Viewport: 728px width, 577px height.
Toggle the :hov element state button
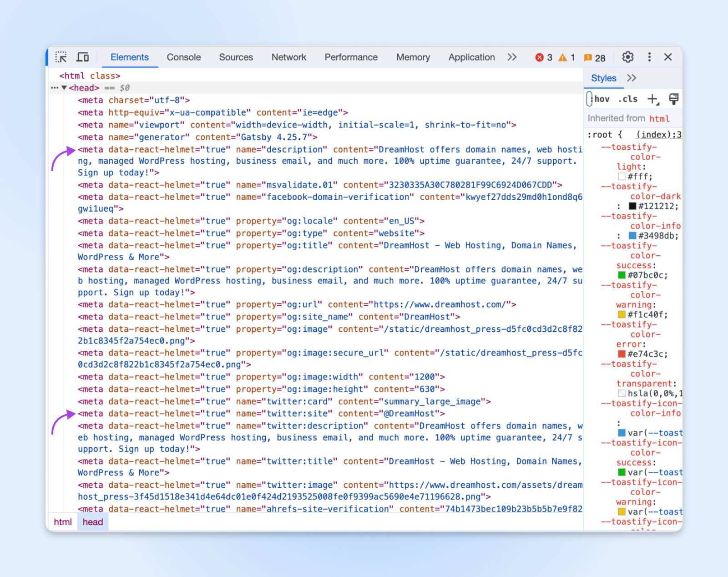click(x=602, y=99)
